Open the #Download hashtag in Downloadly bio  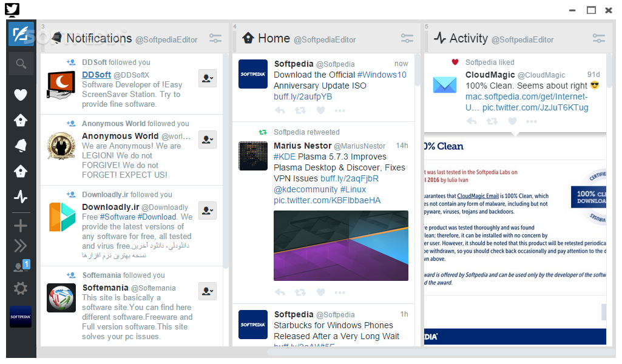click(157, 217)
